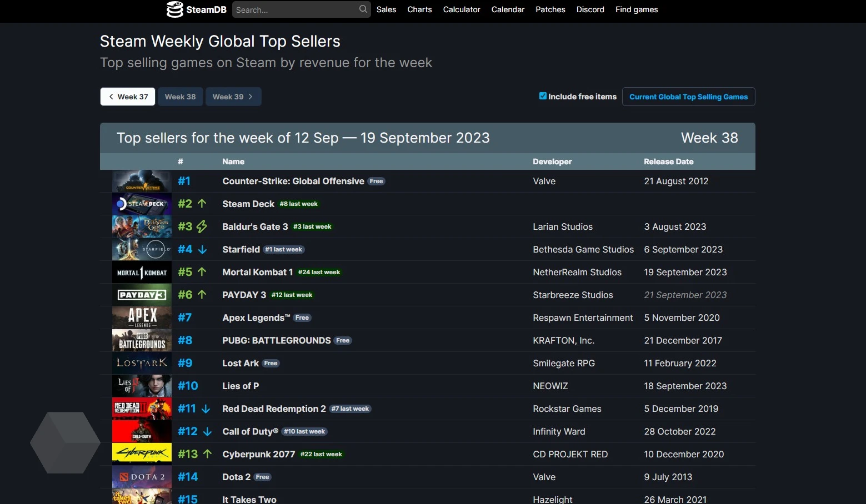Open PAYDAY 3 name link
866x504 pixels.
[244, 295]
